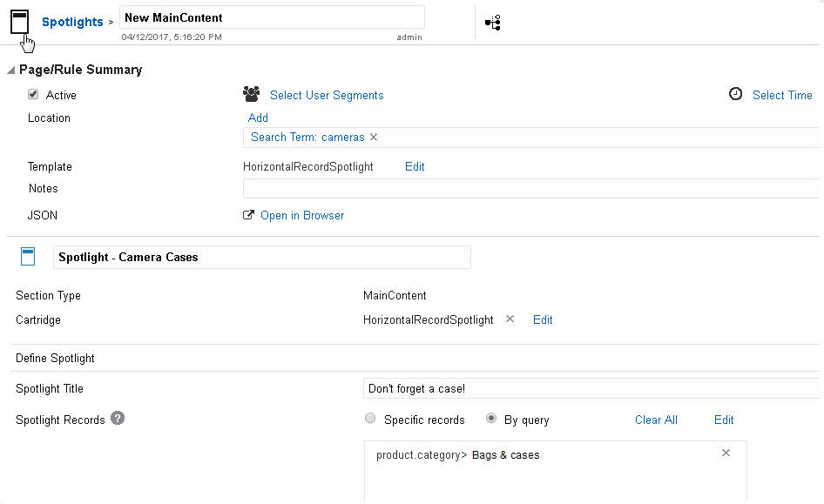Click Add to add a location
824x504 pixels.
click(x=258, y=118)
